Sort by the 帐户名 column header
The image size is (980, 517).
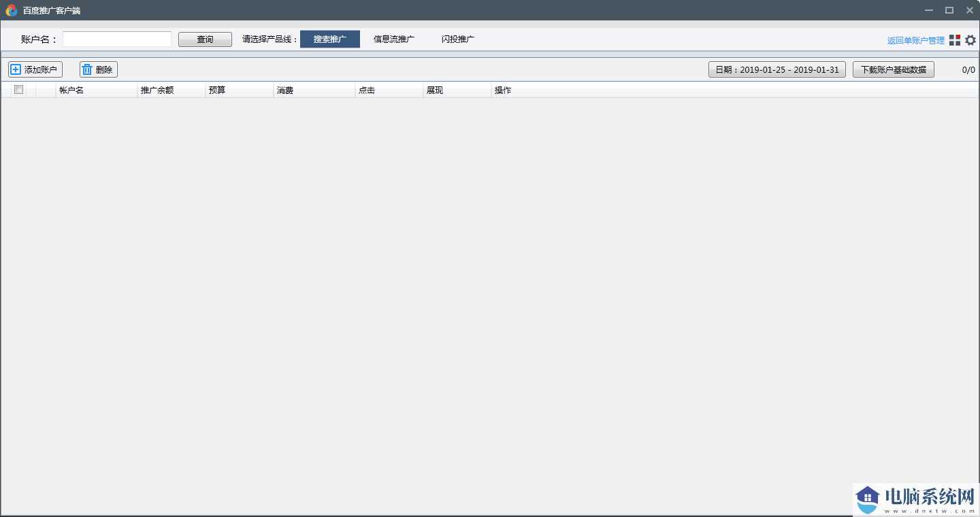point(97,90)
